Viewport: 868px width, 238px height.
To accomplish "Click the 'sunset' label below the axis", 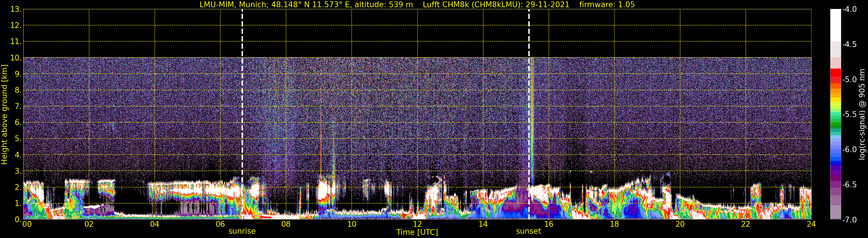I will pos(528,231).
